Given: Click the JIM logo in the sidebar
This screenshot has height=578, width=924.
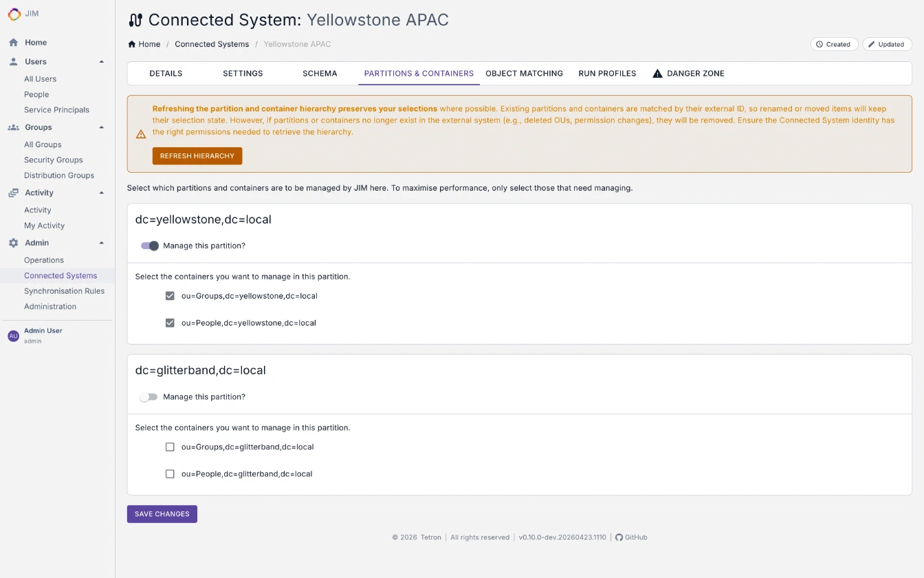Looking at the screenshot, I should tap(14, 14).
